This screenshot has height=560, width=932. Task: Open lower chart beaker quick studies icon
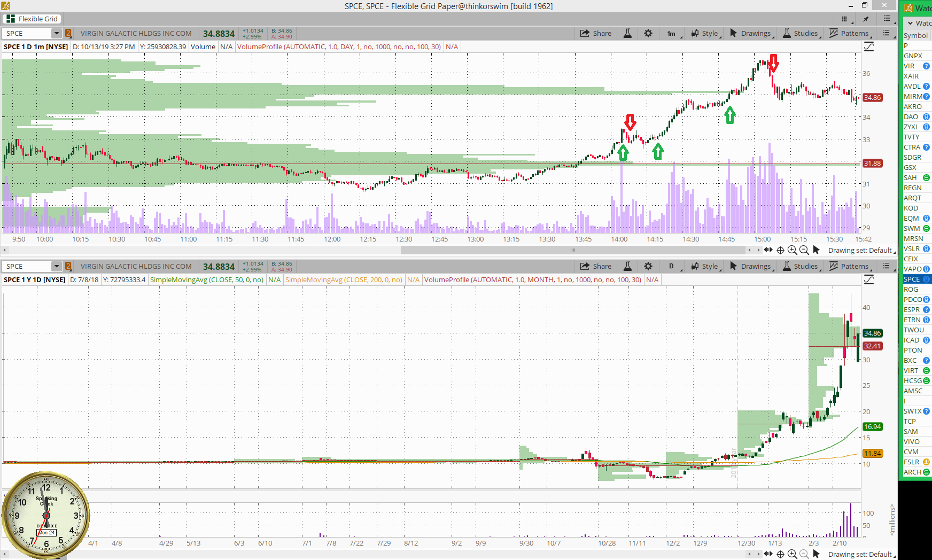coord(628,266)
